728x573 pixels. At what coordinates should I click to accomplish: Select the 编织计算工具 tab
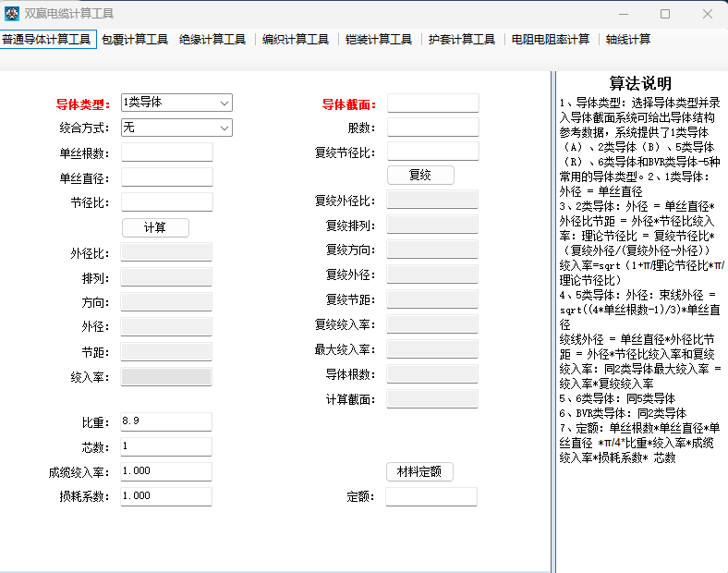tap(296, 40)
